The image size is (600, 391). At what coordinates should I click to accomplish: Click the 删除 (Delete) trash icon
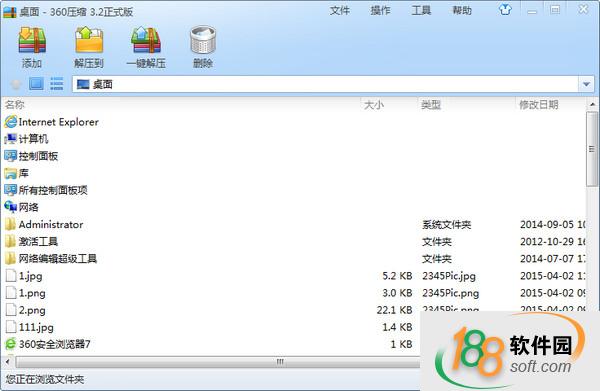click(x=203, y=39)
